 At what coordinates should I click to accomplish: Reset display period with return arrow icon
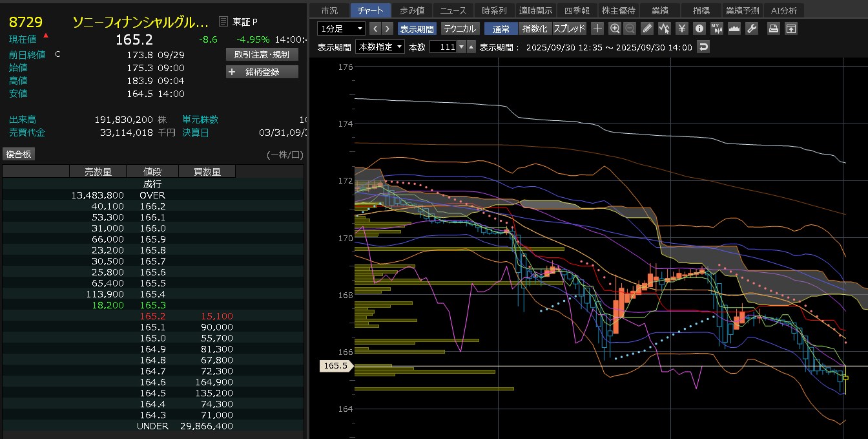pyautogui.click(x=703, y=47)
